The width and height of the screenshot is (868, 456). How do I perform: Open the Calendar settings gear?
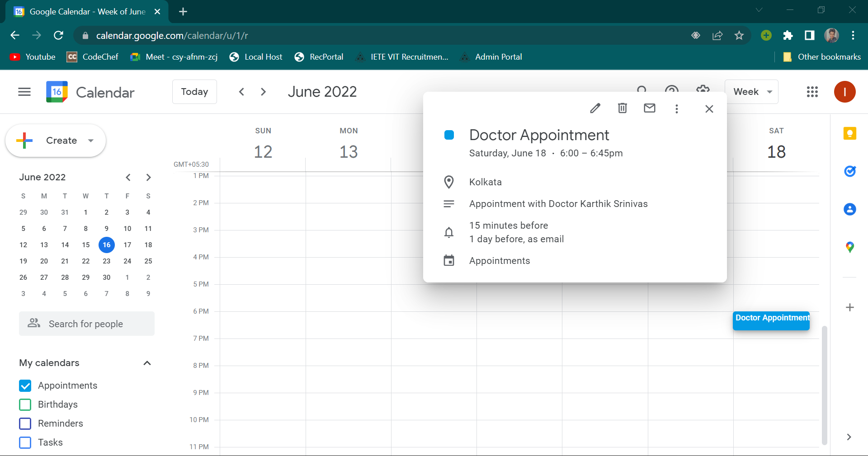[703, 91]
